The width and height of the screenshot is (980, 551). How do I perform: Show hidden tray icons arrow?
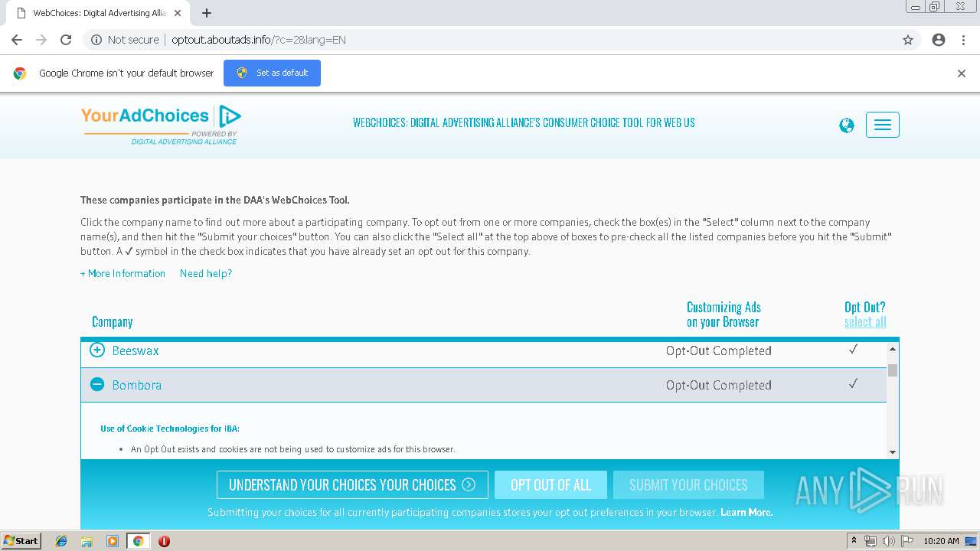click(x=854, y=541)
